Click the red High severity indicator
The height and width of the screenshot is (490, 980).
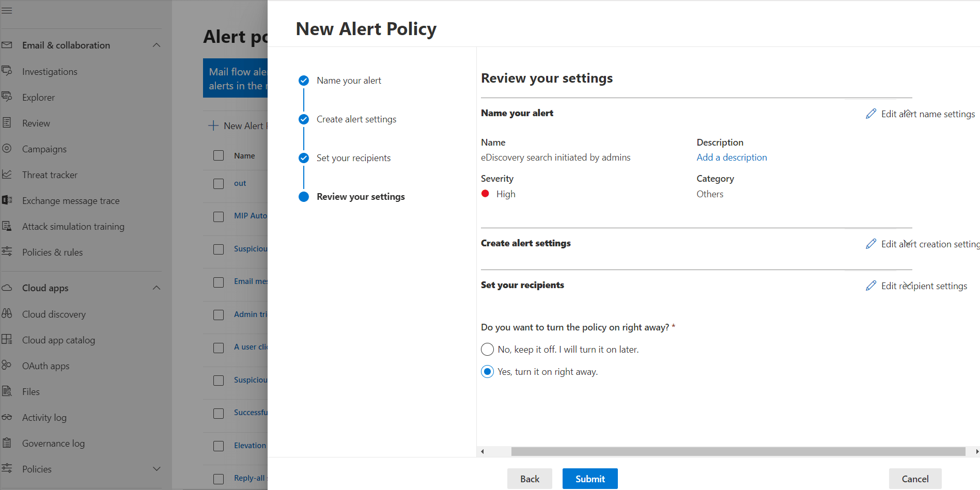[485, 194]
